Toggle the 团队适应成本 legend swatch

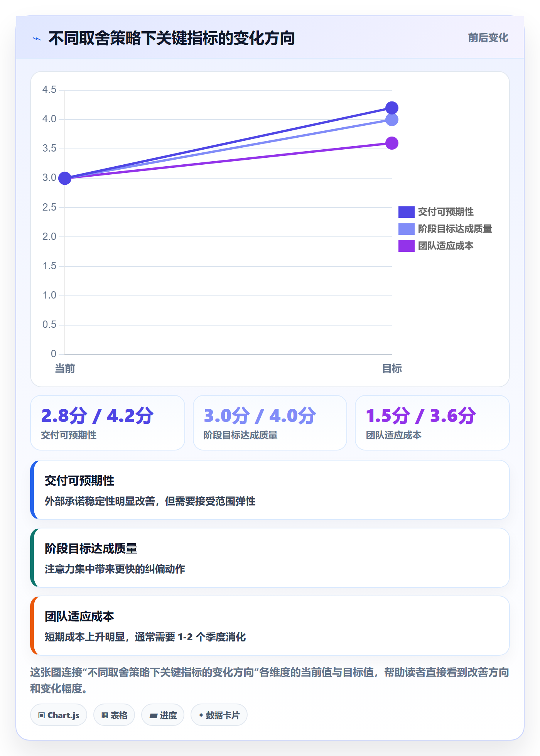406,246
